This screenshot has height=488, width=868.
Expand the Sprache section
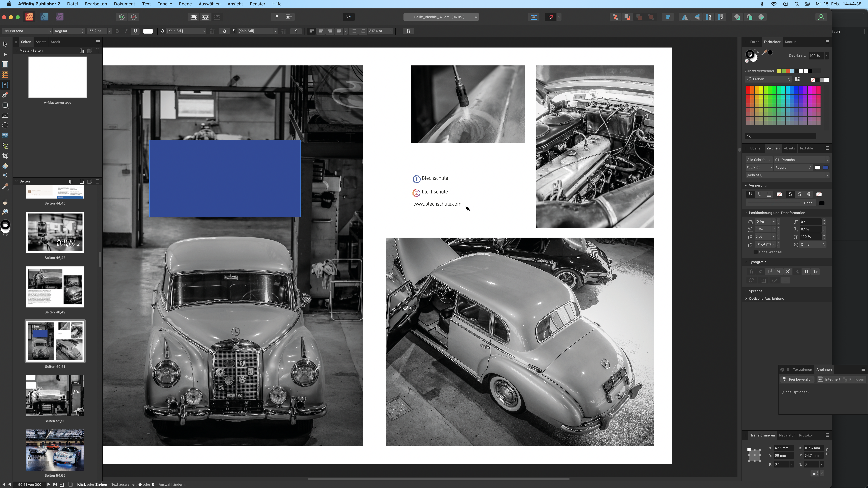(746, 291)
